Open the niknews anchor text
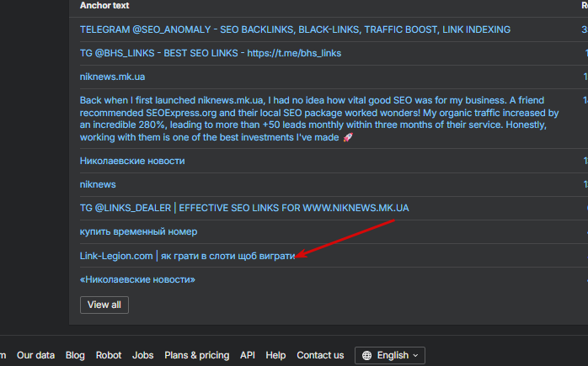This screenshot has width=588, height=366. (98, 185)
